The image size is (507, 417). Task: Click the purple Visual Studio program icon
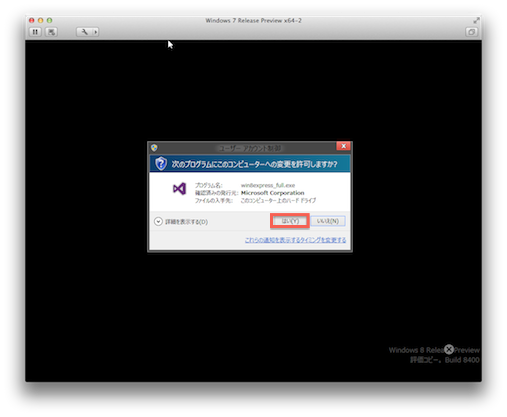[x=179, y=189]
